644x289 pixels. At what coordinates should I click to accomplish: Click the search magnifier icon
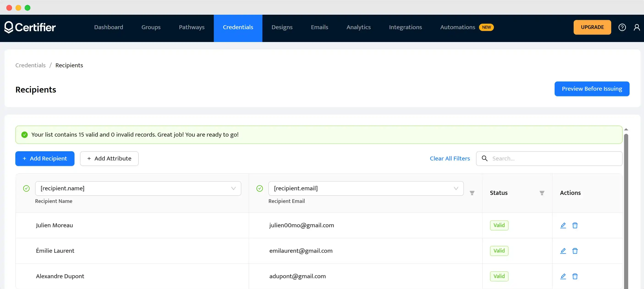click(x=484, y=159)
